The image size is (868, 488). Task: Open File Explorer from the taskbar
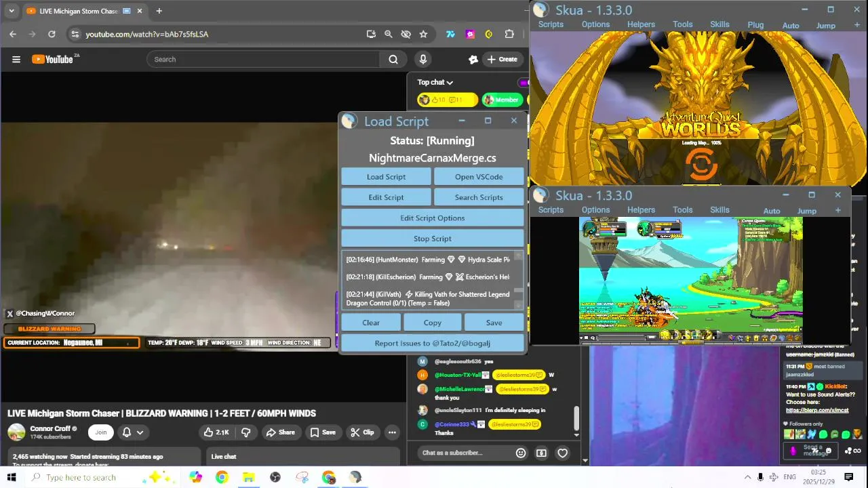point(248,477)
